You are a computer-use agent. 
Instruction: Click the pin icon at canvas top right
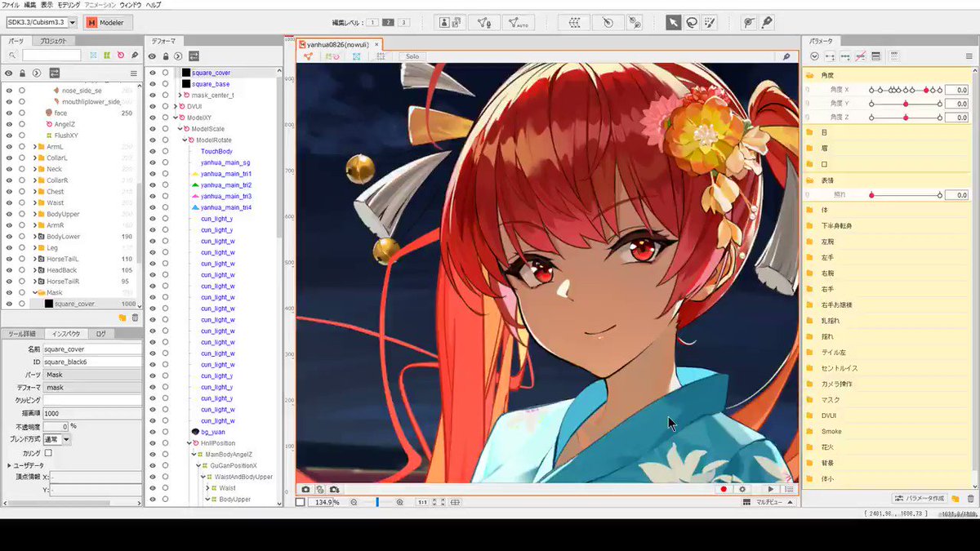(x=786, y=56)
